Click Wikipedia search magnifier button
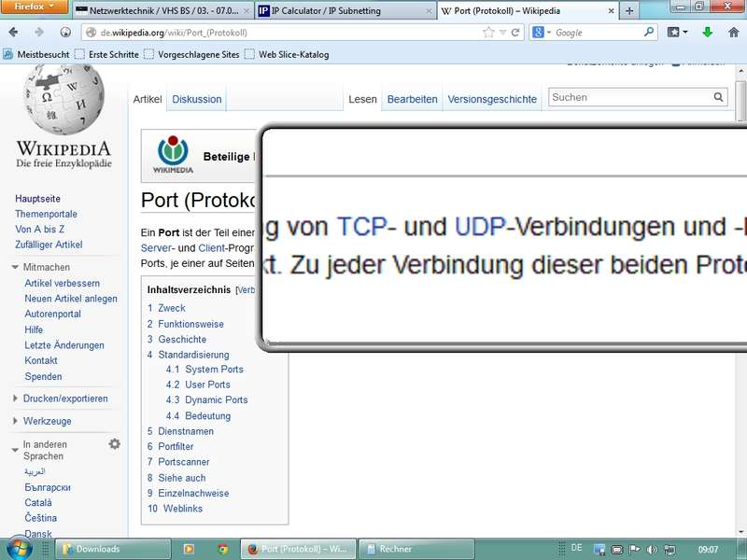747x560 pixels. coord(718,97)
